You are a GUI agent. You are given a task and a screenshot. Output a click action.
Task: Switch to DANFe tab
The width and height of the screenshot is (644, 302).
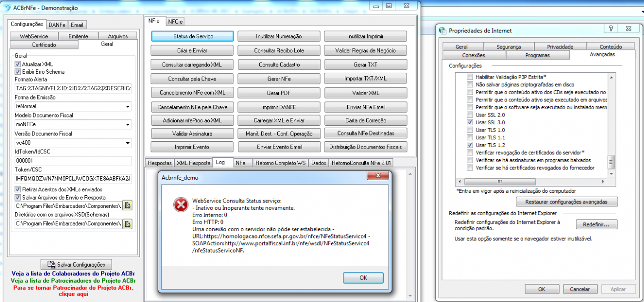pos(57,25)
